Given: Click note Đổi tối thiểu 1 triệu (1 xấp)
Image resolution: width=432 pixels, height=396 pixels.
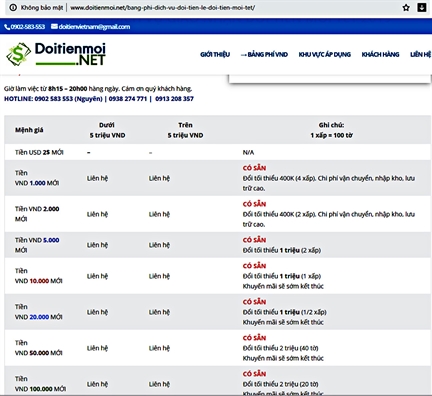Looking at the screenshot, I should coord(282,276).
